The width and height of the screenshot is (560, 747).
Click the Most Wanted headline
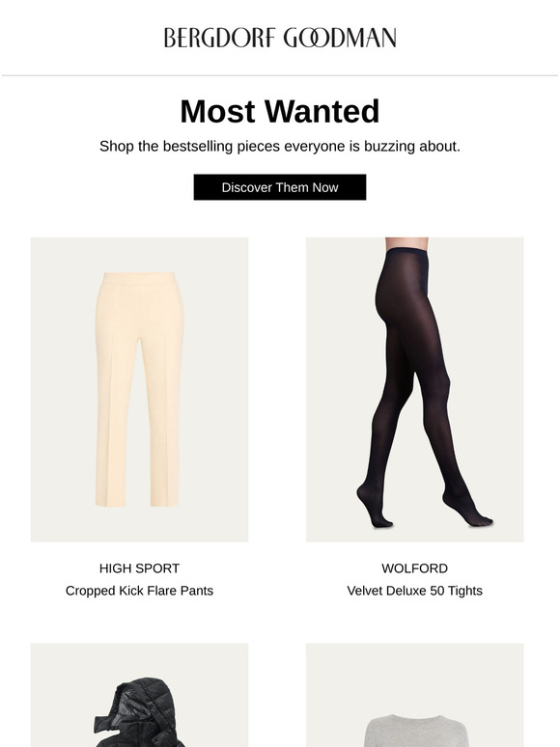tap(280, 112)
